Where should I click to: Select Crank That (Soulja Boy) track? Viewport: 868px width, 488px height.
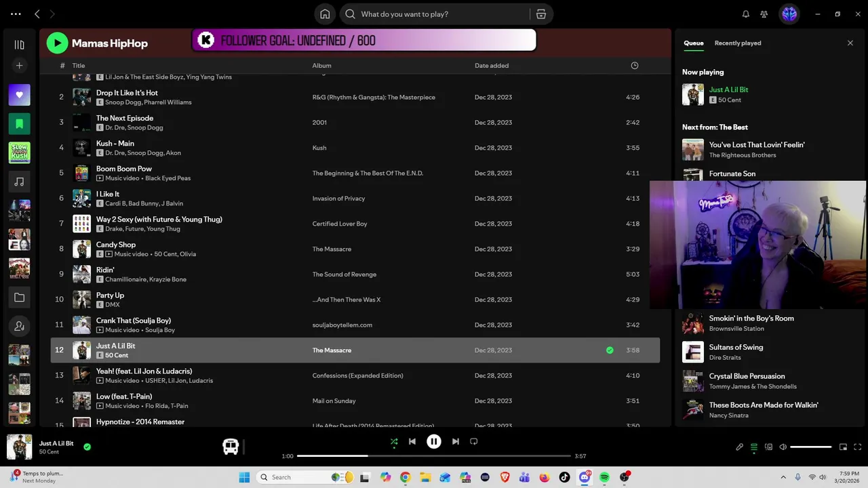pos(134,321)
